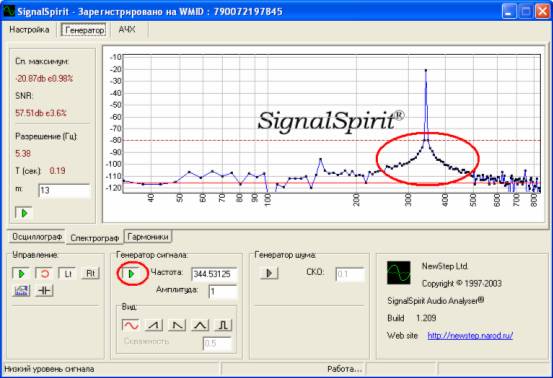Click the 0.19 T (сек) value
553x378 pixels.
(x=57, y=171)
